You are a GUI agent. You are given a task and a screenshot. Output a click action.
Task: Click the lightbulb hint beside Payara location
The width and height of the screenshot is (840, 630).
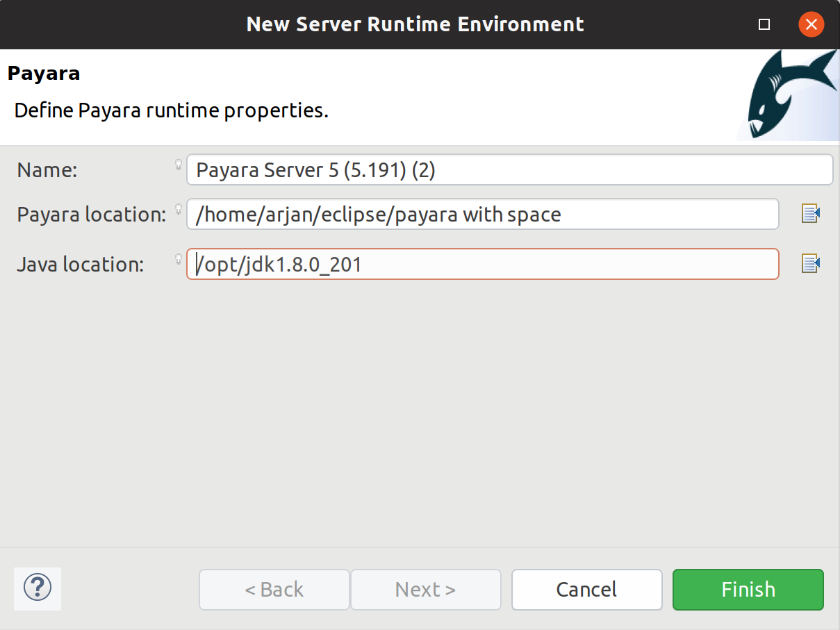click(178, 209)
